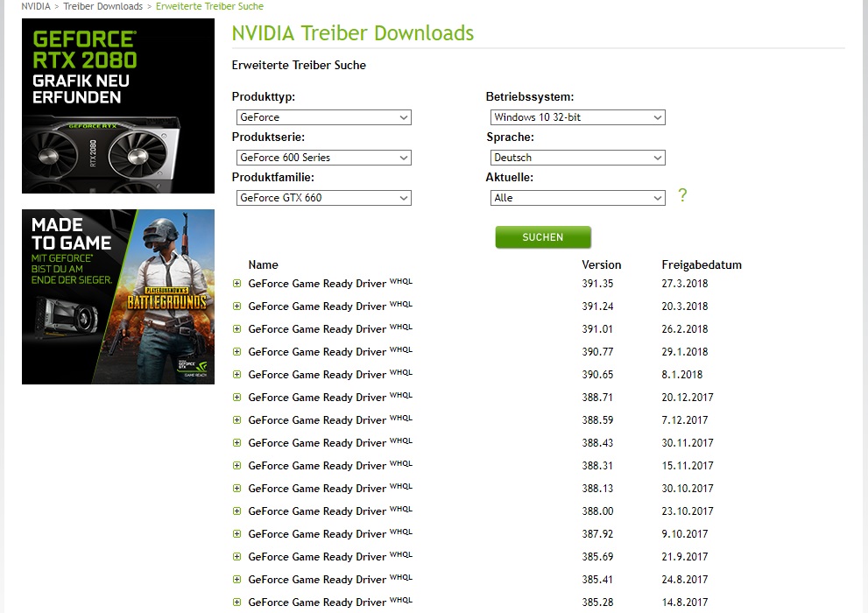
Task: Expand details for driver 390.77
Action: pyautogui.click(x=237, y=352)
